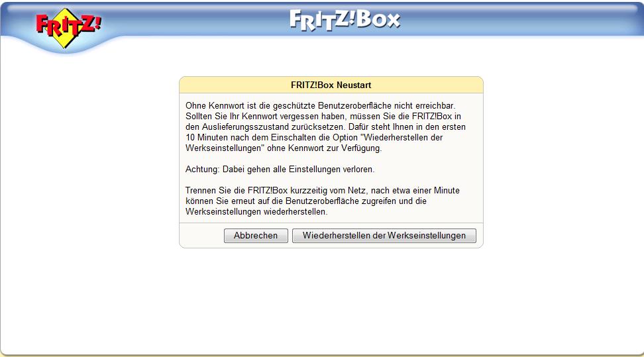This screenshot has height=357, width=644.
Task: Click the 'Achtung: Dabei gehen alle Einstellungen verloren.' text
Action: pyautogui.click(x=280, y=170)
